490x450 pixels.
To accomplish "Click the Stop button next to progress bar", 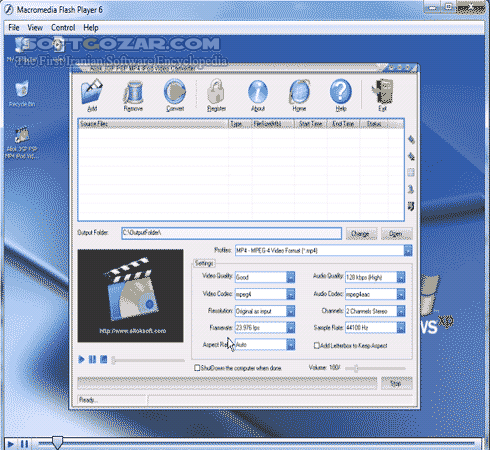I will (396, 383).
